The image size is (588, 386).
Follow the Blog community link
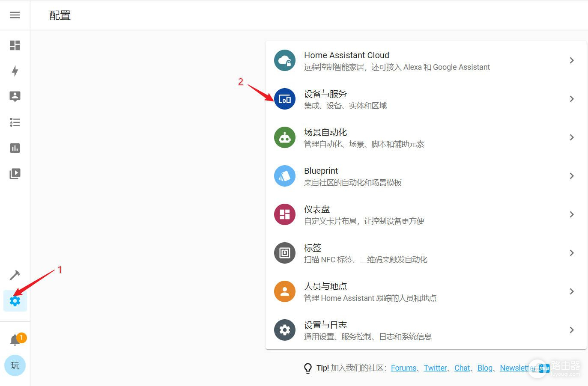point(485,368)
